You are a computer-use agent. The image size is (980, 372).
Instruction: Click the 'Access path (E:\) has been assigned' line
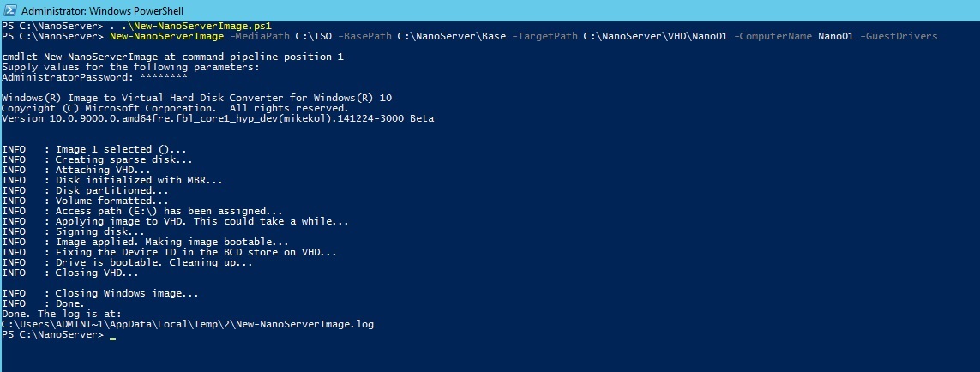point(142,212)
